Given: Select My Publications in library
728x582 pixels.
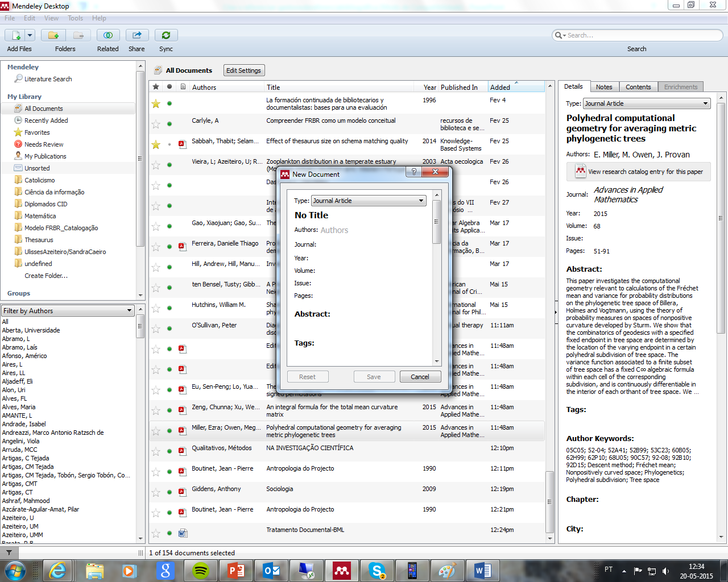Looking at the screenshot, I should click(45, 156).
